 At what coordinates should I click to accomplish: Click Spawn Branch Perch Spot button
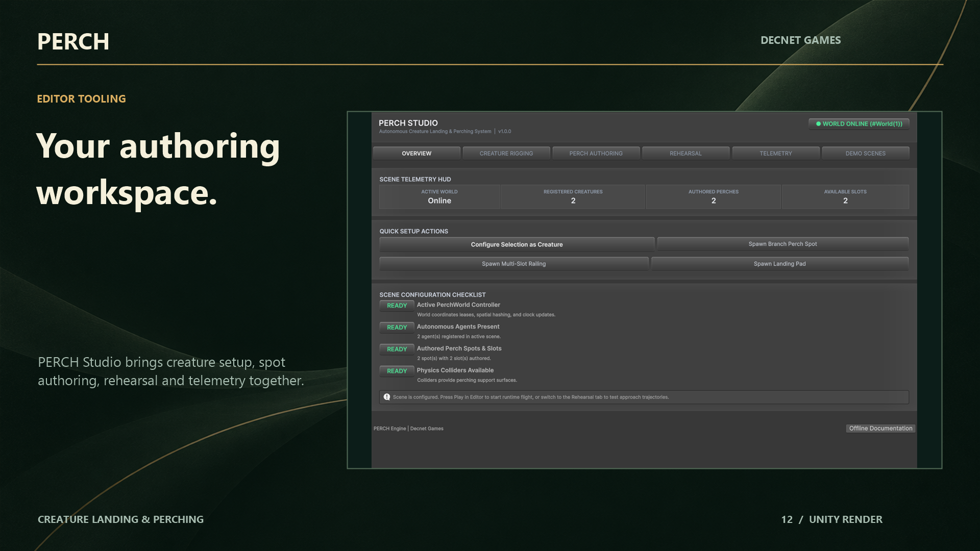(782, 244)
